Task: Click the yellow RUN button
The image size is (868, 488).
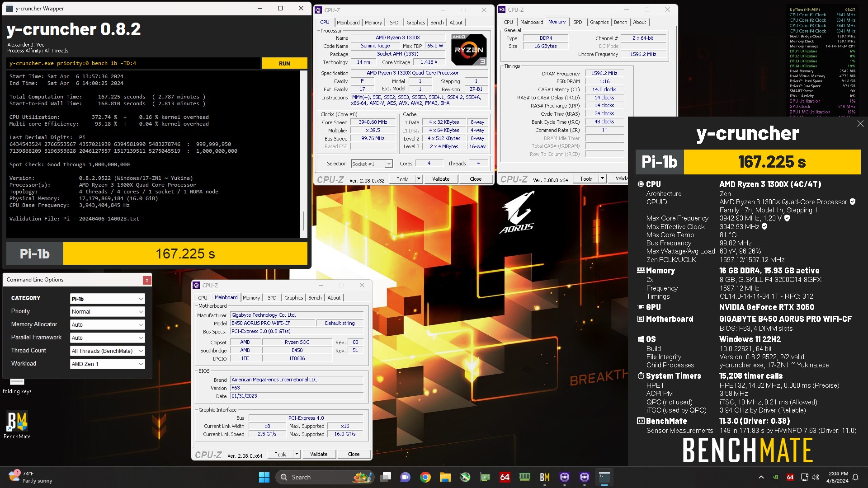Action: pyautogui.click(x=284, y=63)
